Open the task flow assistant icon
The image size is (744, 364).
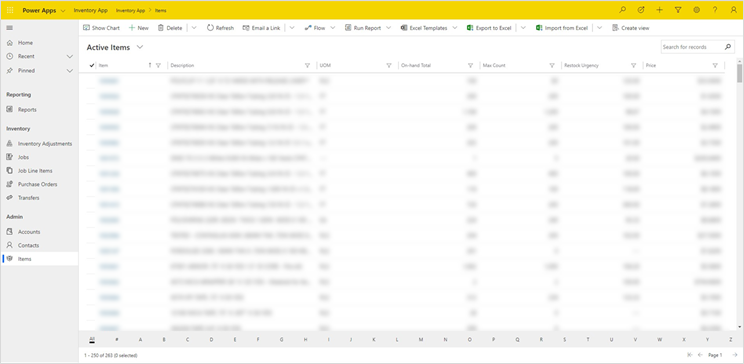641,10
